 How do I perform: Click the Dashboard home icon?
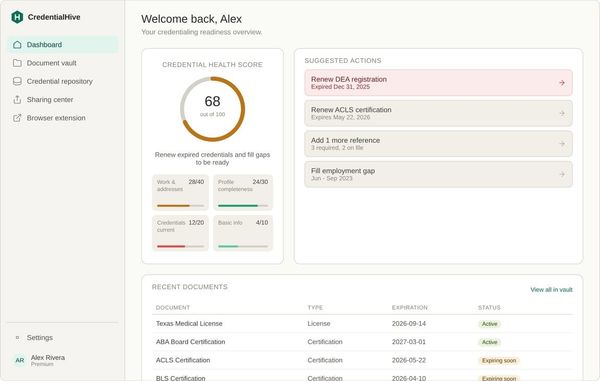17,45
